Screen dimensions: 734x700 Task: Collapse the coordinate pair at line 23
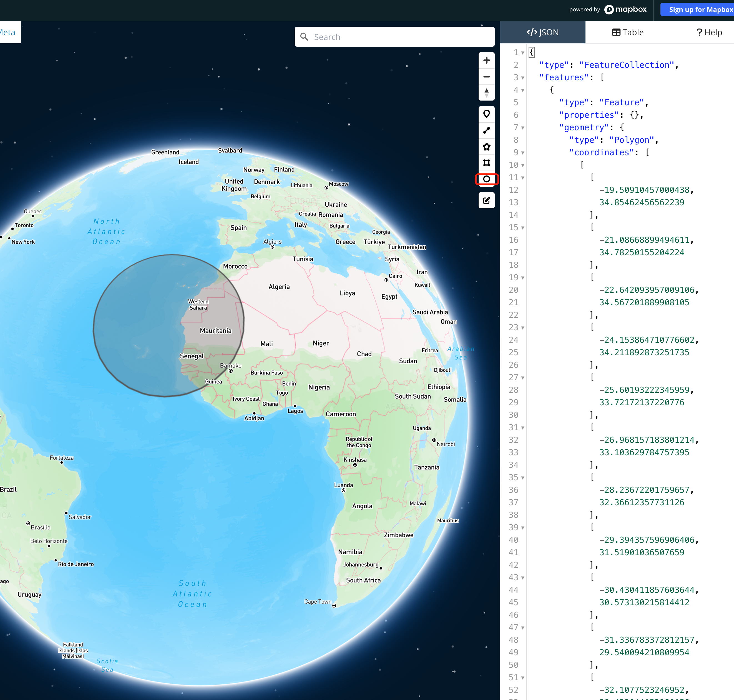tap(522, 327)
